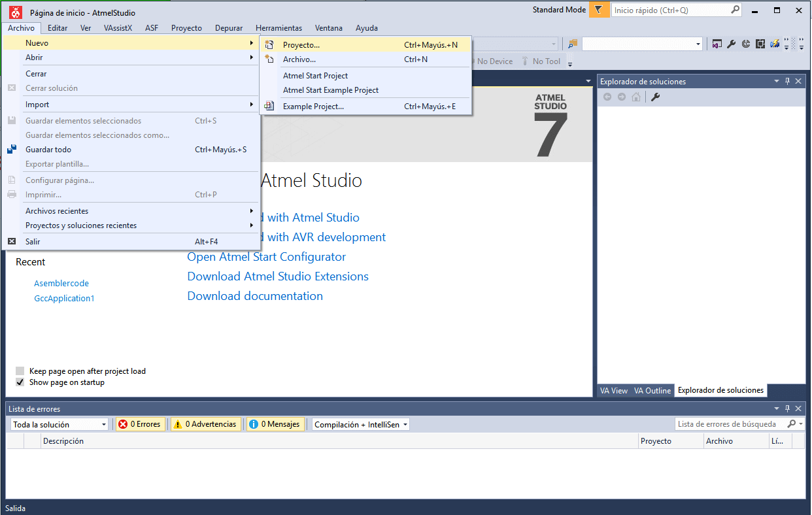Toggle the 0 Mensajes filter button
This screenshot has width=812, height=515.
click(x=275, y=424)
